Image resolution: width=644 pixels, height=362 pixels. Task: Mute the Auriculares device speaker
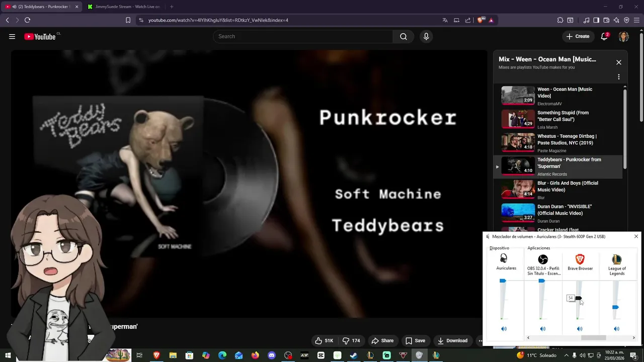[x=504, y=329]
